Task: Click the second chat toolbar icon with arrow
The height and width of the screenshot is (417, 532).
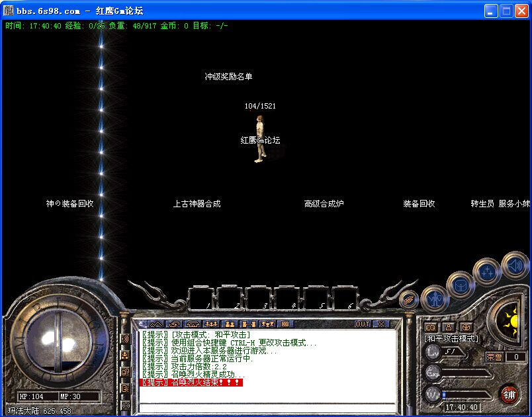Action: 175,324
